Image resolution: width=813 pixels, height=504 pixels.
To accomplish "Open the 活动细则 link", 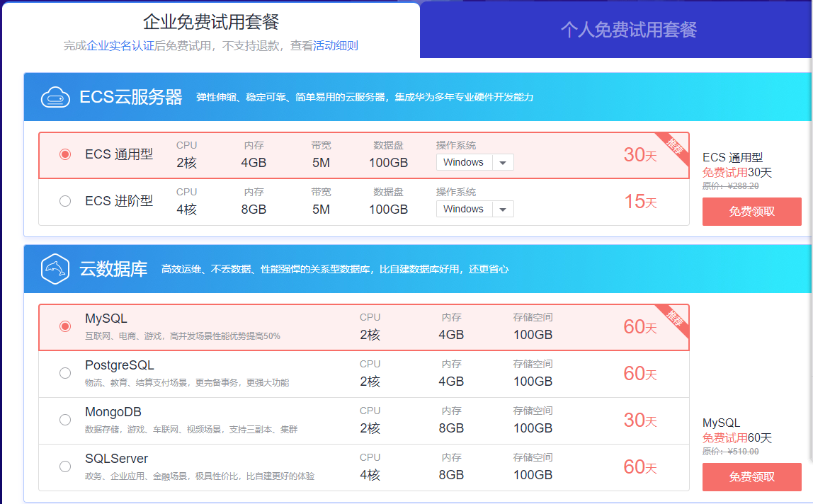I will [x=336, y=46].
